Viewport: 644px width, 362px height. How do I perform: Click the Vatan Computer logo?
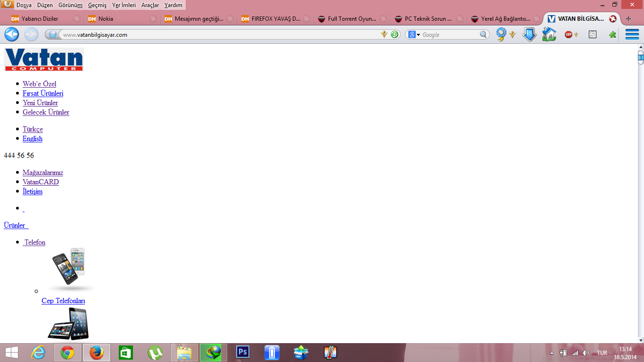[43, 59]
